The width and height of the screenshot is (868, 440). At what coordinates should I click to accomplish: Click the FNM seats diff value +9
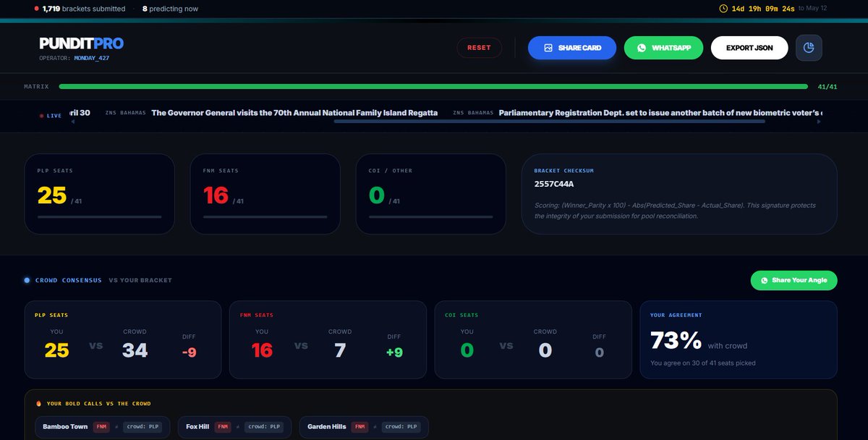[394, 352]
